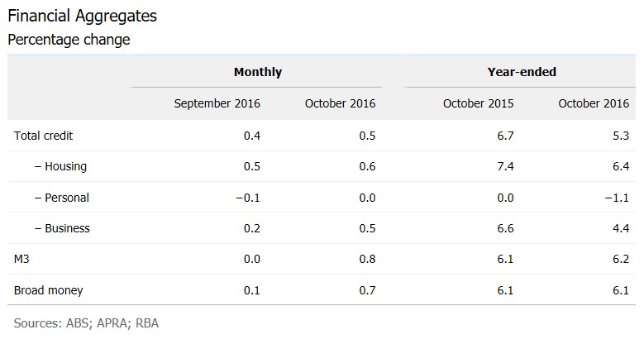The image size is (644, 344).
Task: Click the Housing row label
Action: point(60,166)
